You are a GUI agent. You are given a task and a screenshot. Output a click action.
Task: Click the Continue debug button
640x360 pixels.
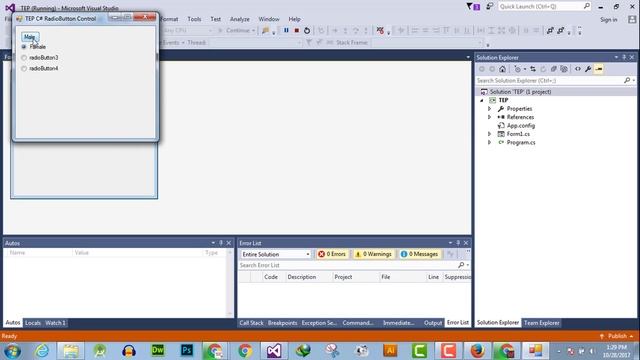point(236,31)
